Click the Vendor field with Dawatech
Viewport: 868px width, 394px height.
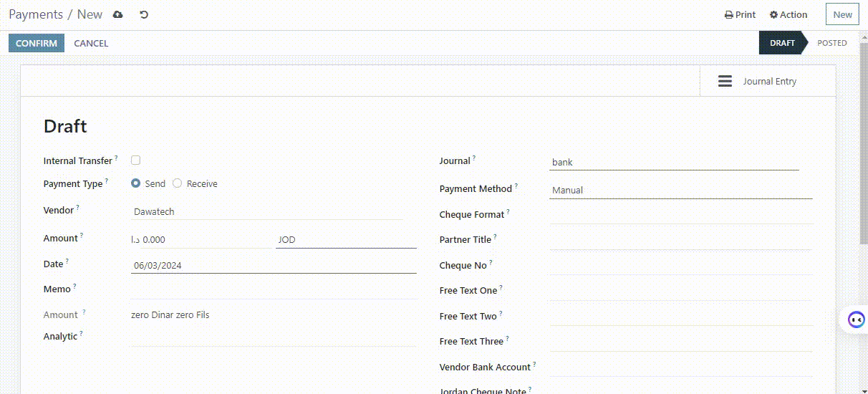pos(266,211)
